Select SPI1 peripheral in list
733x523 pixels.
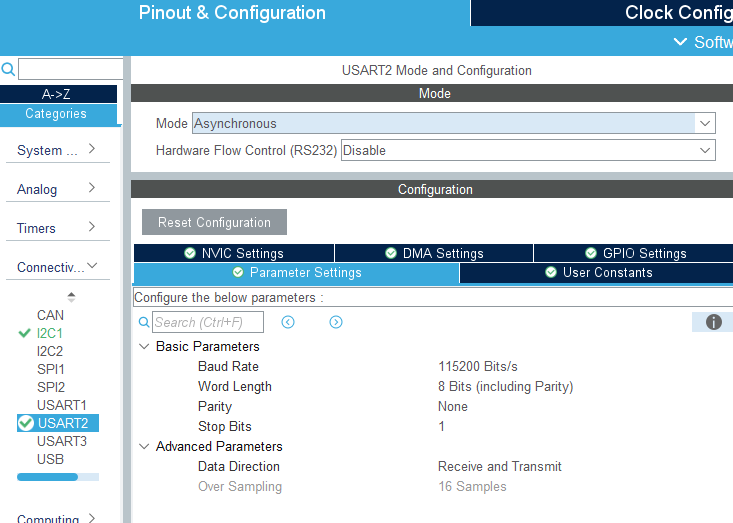50,369
